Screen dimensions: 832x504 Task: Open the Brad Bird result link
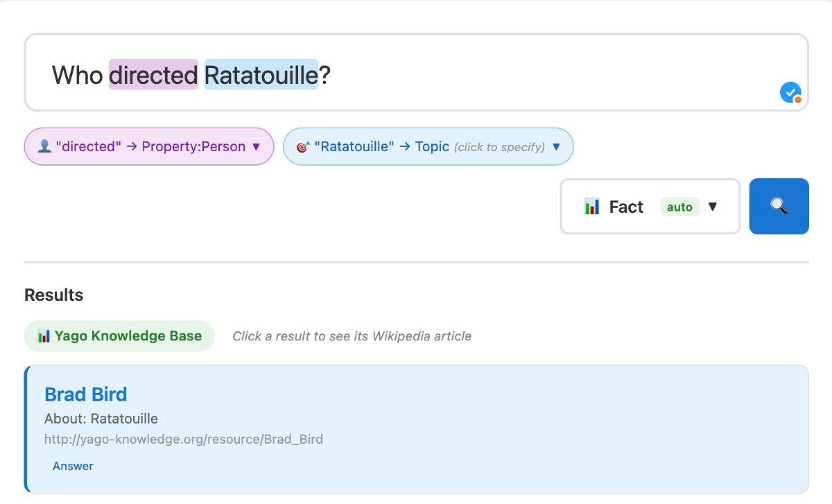click(85, 394)
